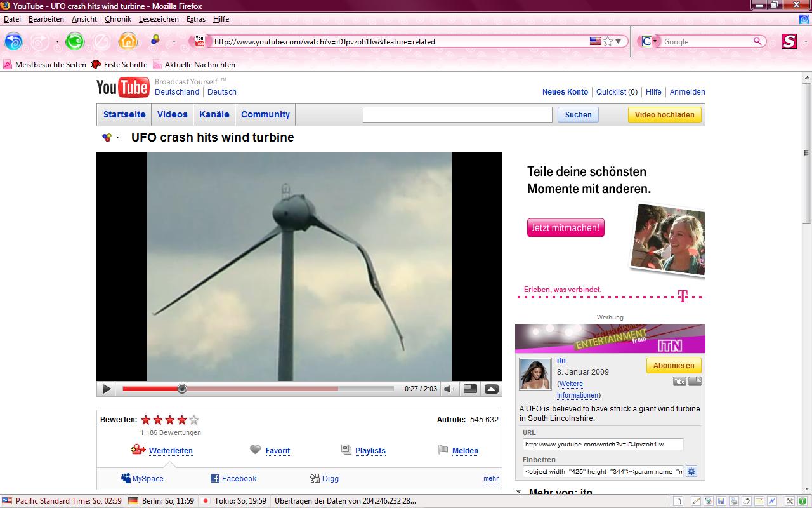812x508 pixels.
Task: Expand more sharing options via 'mehr'
Action: 491,479
